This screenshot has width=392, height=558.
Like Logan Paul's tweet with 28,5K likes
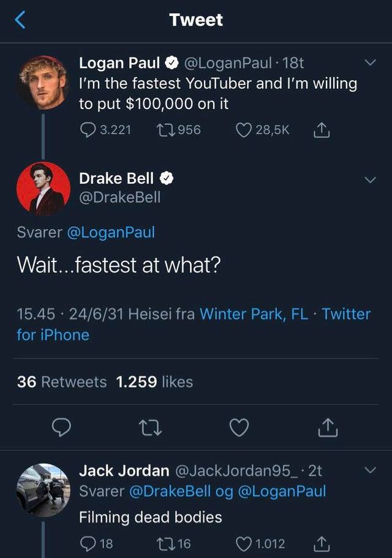pos(244,130)
